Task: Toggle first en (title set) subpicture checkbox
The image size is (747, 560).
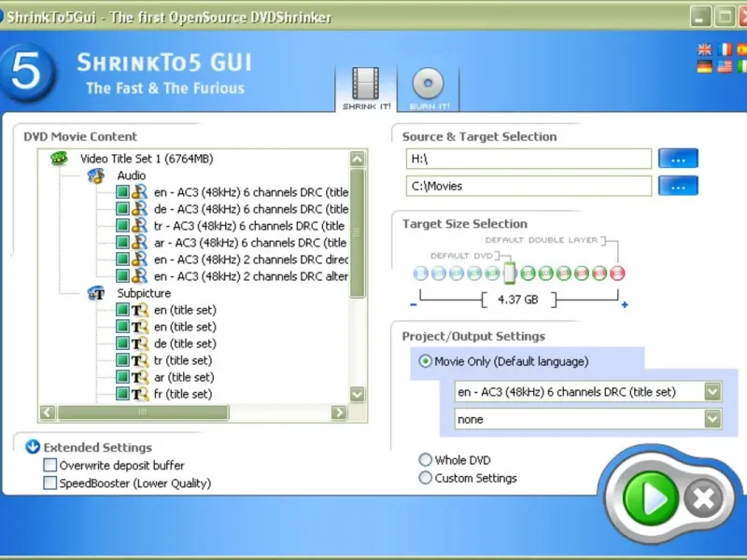Action: (x=122, y=310)
